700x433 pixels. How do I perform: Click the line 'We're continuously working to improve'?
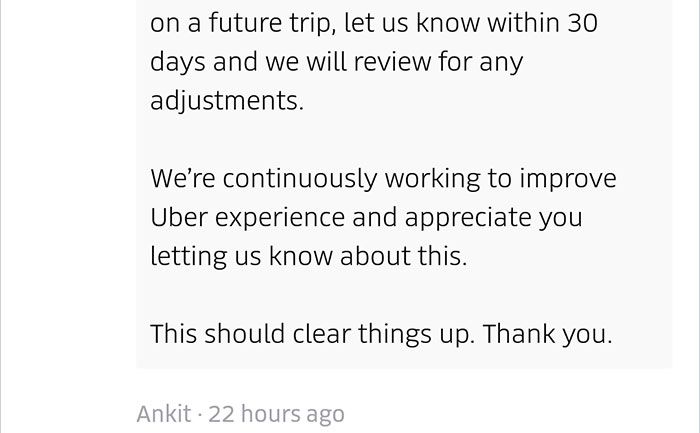[x=383, y=179]
